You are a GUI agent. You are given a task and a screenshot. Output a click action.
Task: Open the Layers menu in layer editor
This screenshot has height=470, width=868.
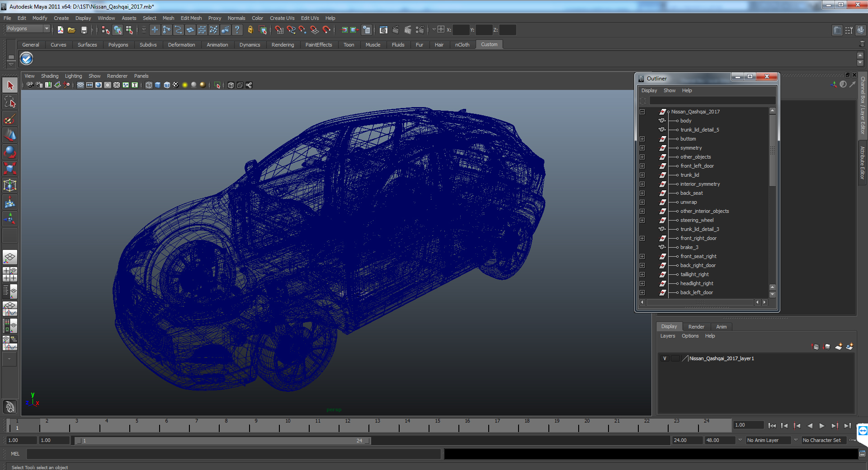(667, 336)
